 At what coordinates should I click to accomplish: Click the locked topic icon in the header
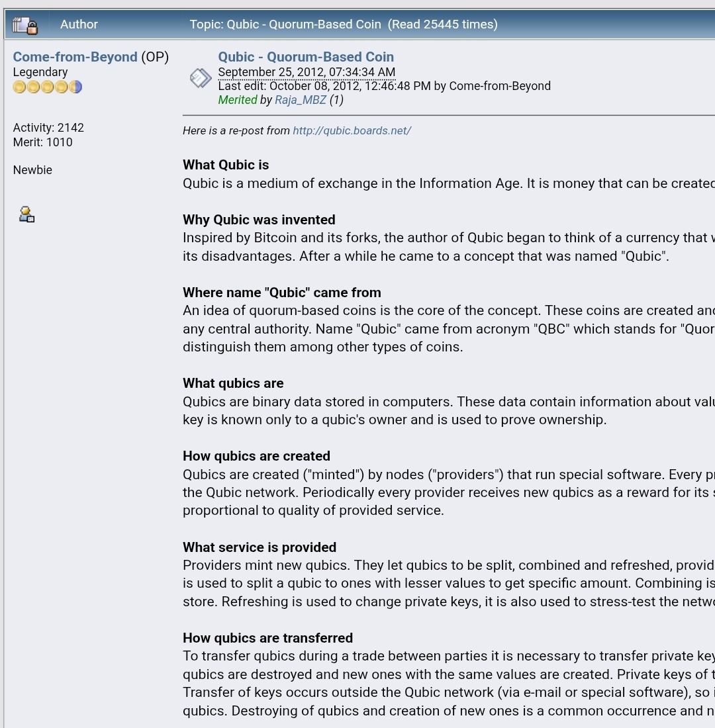[x=24, y=25]
